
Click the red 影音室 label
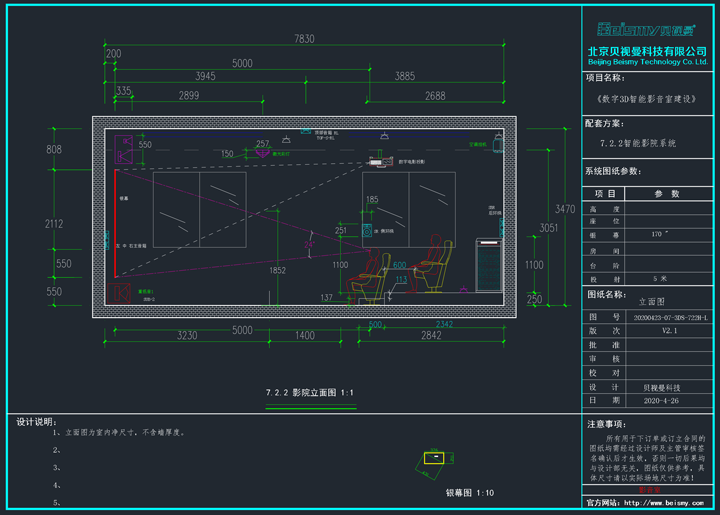coord(649,490)
